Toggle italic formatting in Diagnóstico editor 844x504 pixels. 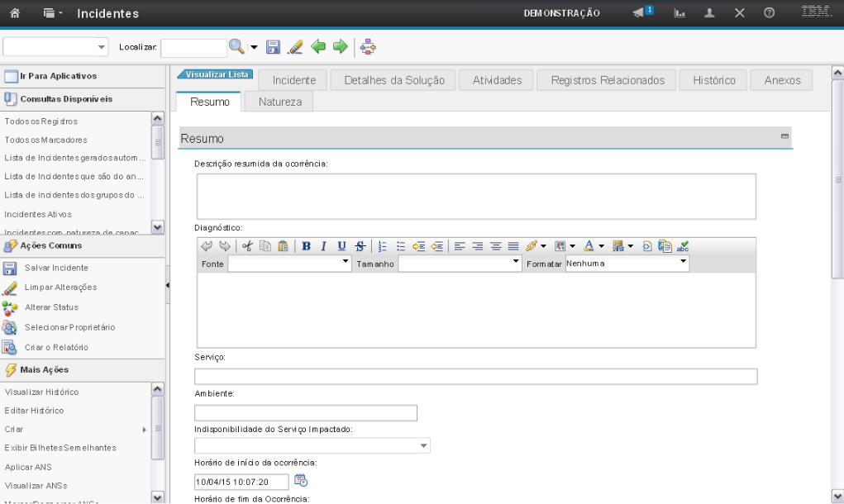[x=323, y=245]
